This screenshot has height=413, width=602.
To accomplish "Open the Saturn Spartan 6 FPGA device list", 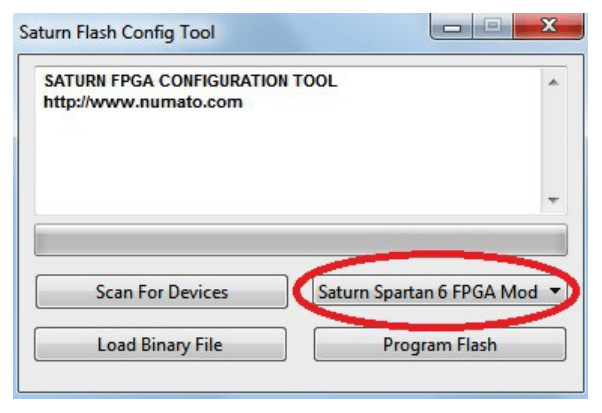I will tap(430, 292).
